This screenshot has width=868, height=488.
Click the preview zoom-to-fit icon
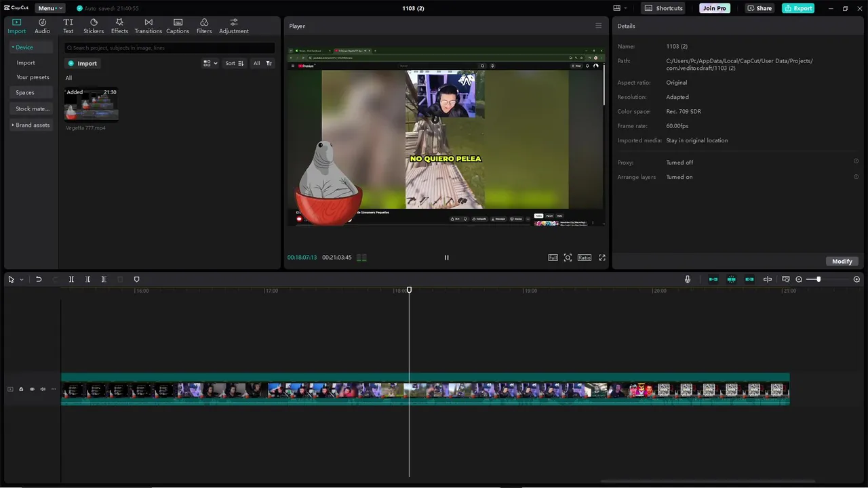(x=568, y=258)
